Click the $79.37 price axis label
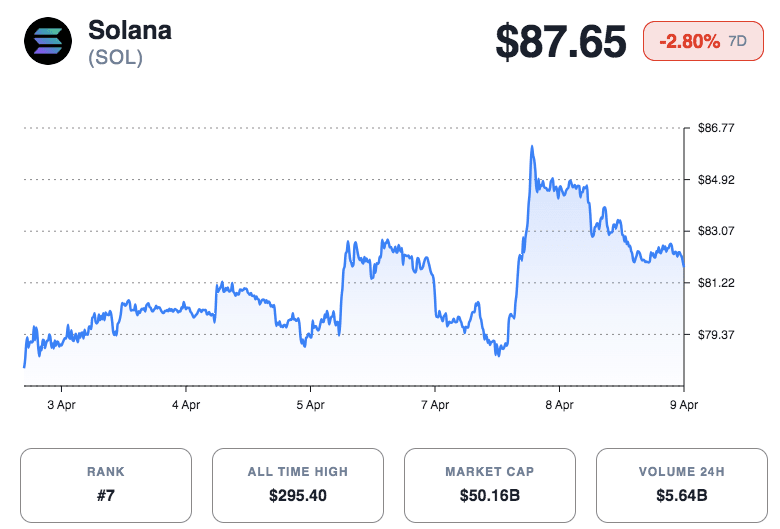The width and height of the screenshot is (780, 529). coord(716,334)
